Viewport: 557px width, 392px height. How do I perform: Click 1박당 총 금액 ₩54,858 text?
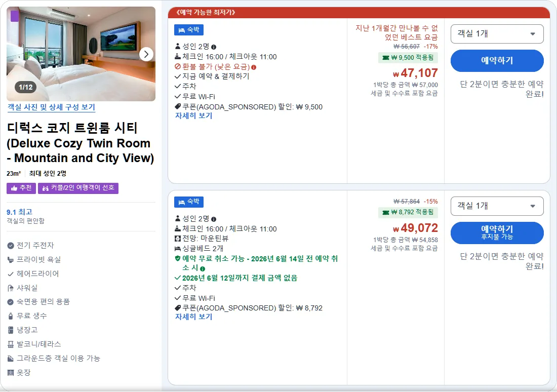[x=405, y=240]
